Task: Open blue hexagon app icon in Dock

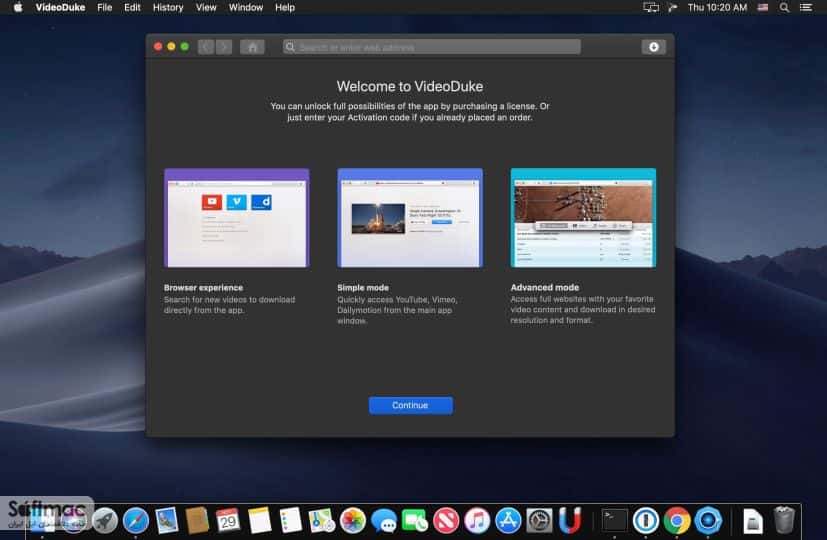Action: [708, 520]
